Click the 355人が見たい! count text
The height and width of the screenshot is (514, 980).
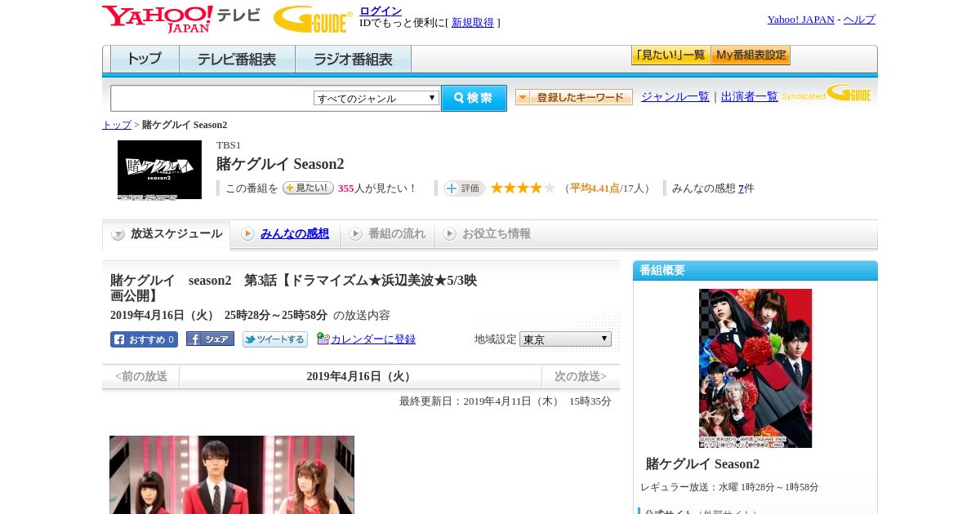pyautogui.click(x=377, y=188)
